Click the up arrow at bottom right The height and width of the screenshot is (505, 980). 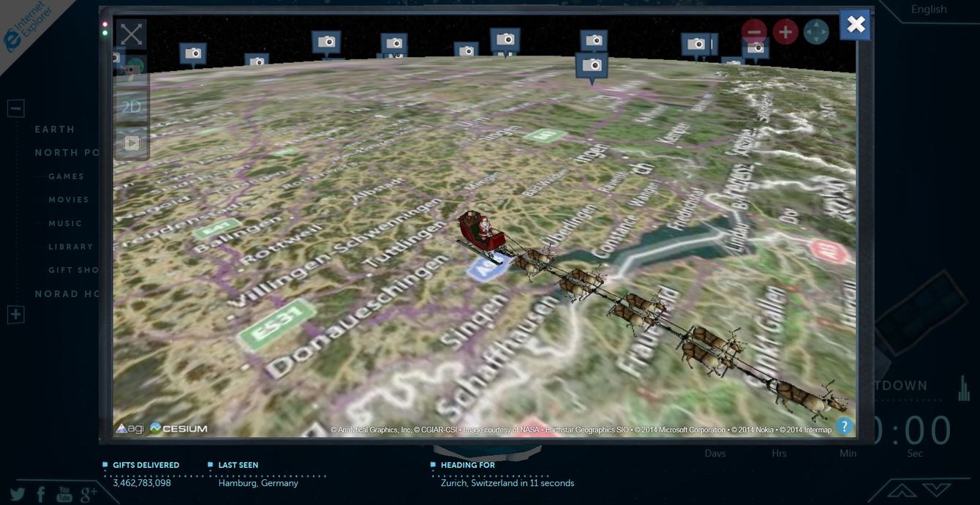(901, 490)
